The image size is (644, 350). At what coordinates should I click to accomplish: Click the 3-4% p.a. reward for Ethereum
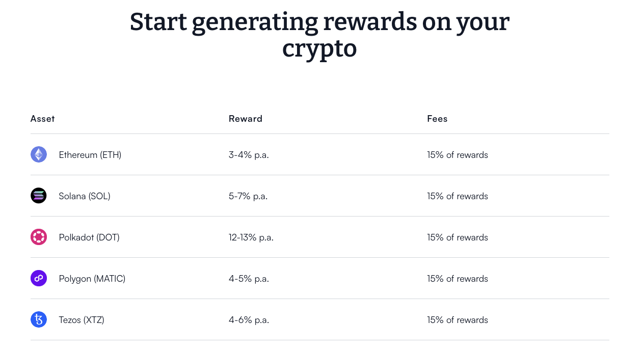(x=249, y=155)
